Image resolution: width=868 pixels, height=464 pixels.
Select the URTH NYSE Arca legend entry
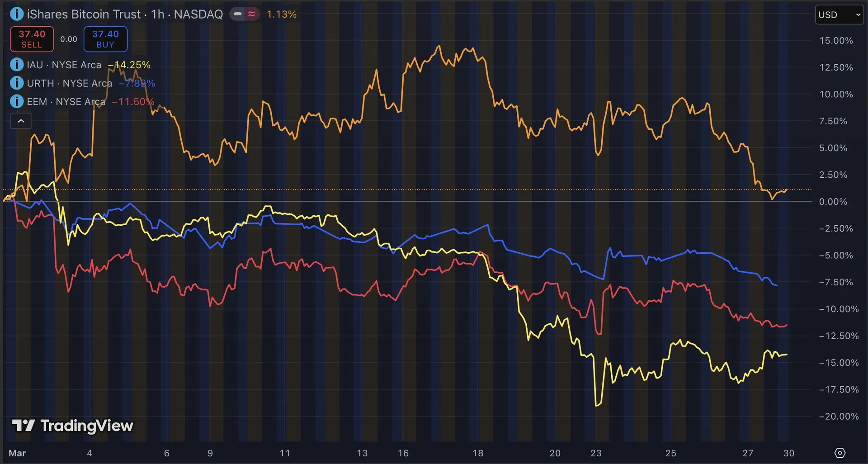click(69, 83)
